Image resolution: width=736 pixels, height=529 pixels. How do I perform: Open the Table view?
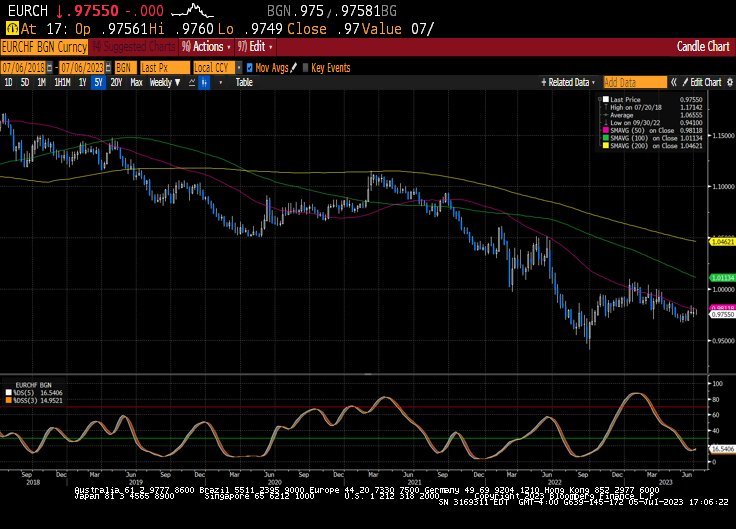coord(243,82)
